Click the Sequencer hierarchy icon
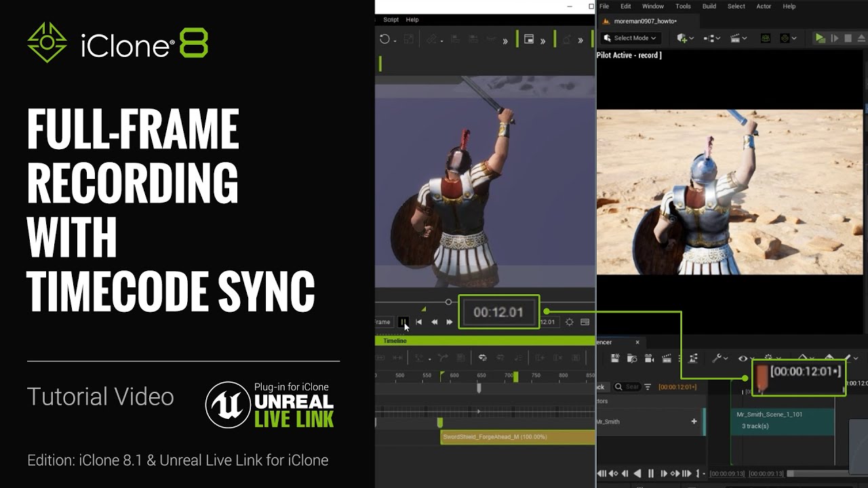The image size is (868, 488). [x=693, y=359]
